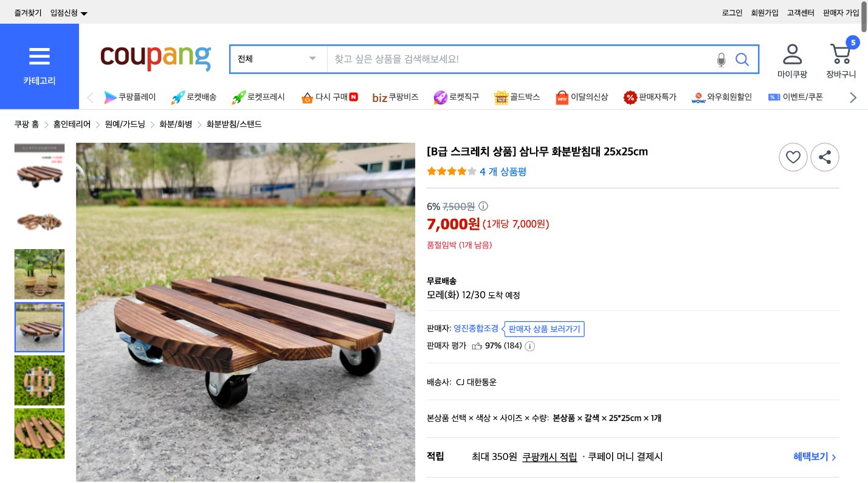Image resolution: width=868 pixels, height=483 pixels.
Task: Select the 이달의신상 menu item
Action: pyautogui.click(x=582, y=97)
